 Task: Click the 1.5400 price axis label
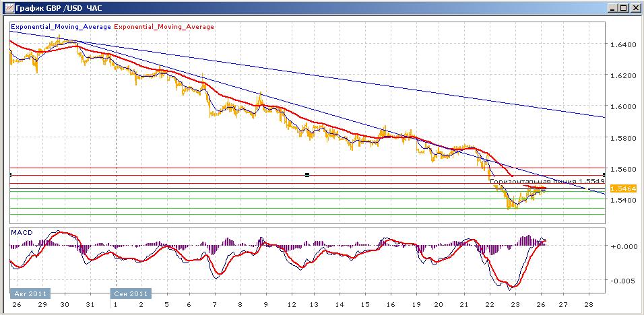click(622, 201)
